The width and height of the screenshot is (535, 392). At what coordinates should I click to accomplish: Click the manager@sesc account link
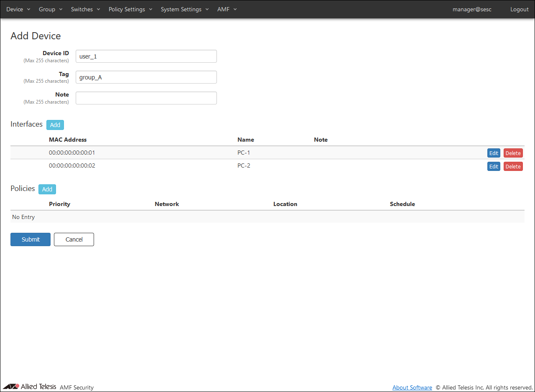[x=472, y=9]
